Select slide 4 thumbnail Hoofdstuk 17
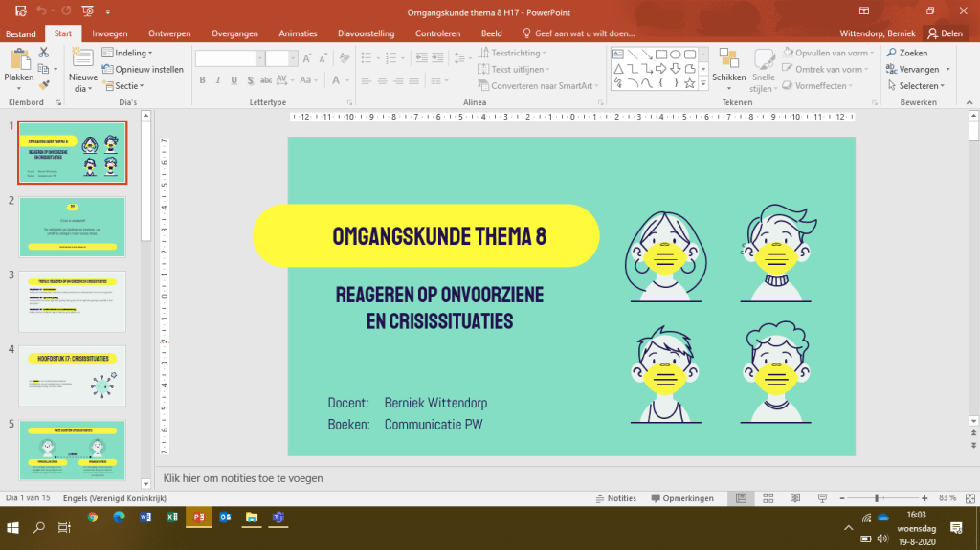The image size is (980, 550). pyautogui.click(x=72, y=376)
